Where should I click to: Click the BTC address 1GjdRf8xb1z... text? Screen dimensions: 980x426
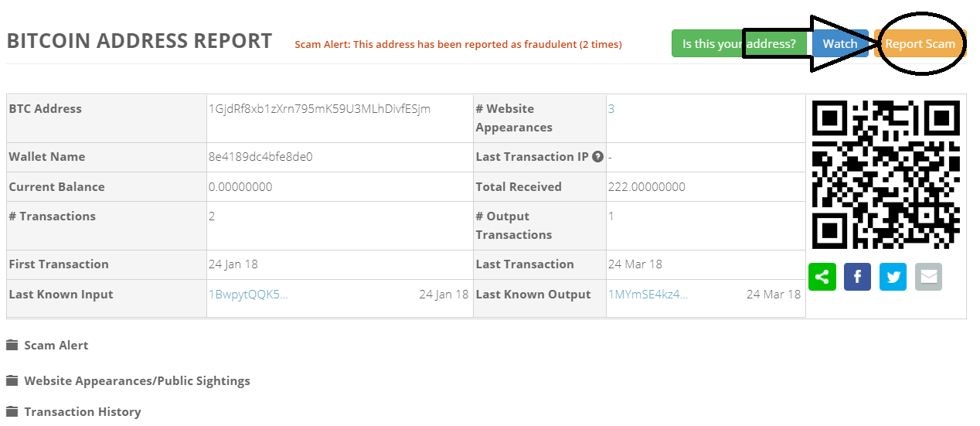click(x=319, y=109)
